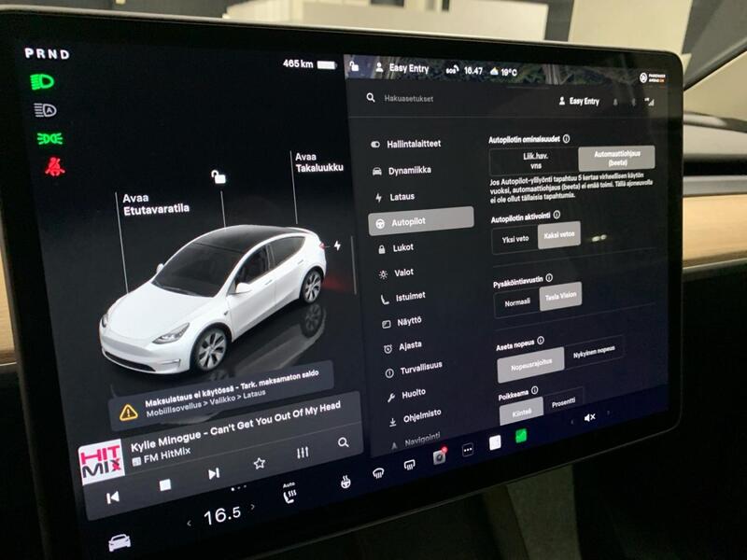Image resolution: width=747 pixels, height=560 pixels.
Task: Open vehicle controls with the car icon
Action: coord(120,543)
